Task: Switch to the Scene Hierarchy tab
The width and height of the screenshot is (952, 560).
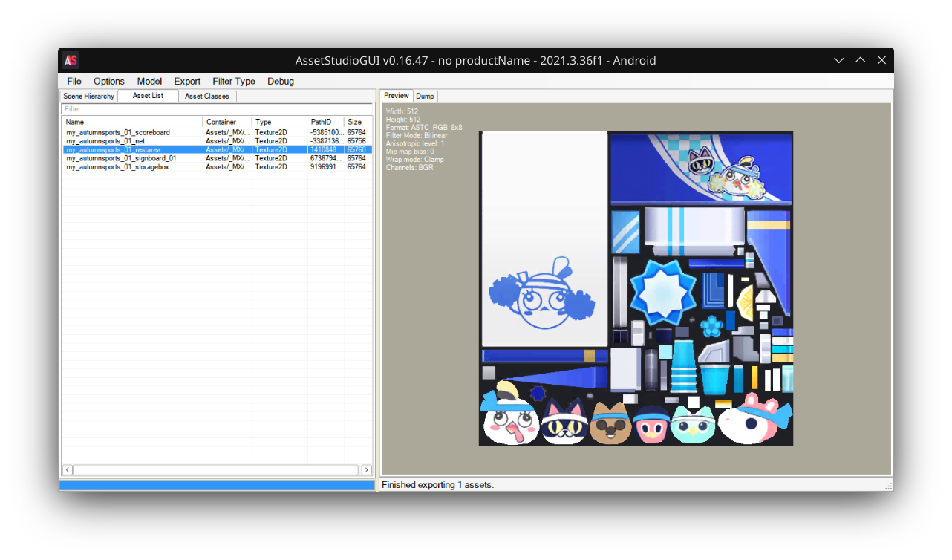Action: [89, 97]
